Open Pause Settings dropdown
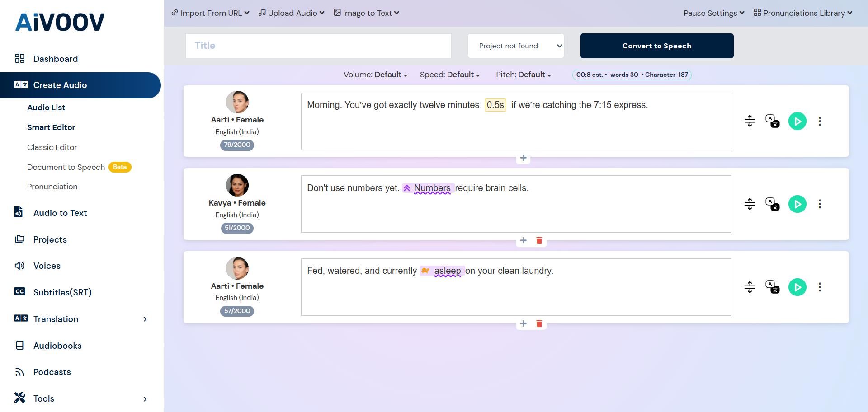This screenshot has width=868, height=412. point(714,13)
